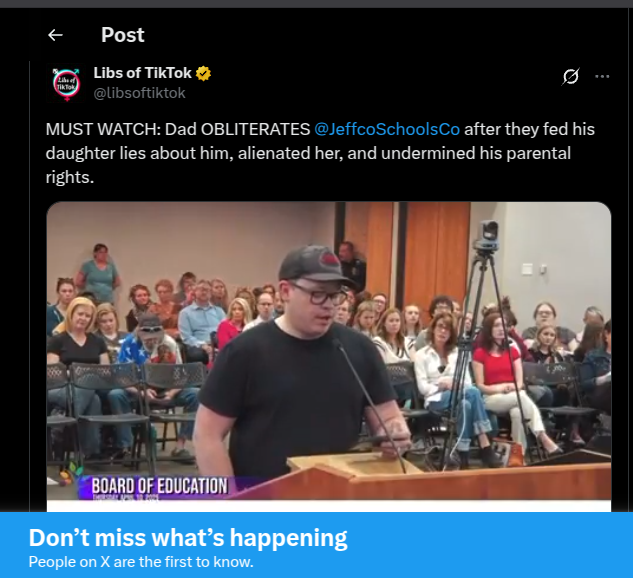The image size is (633, 578).
Task: Play the Board of Education video
Action: (x=329, y=351)
